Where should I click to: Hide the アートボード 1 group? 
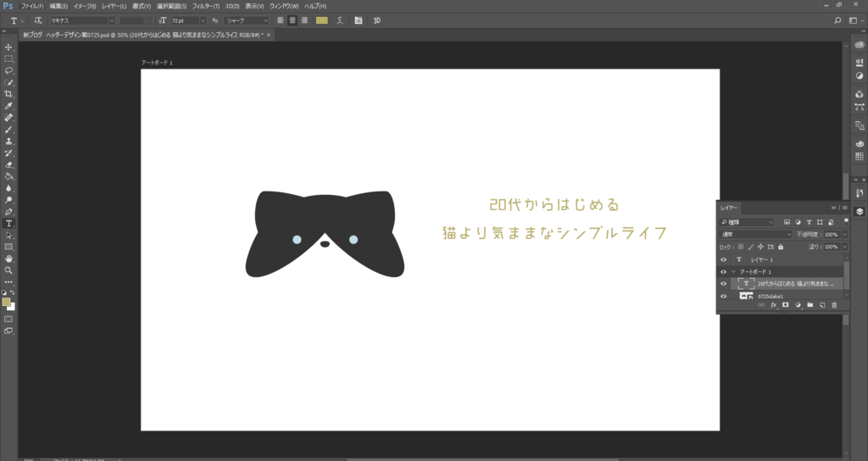[724, 272]
